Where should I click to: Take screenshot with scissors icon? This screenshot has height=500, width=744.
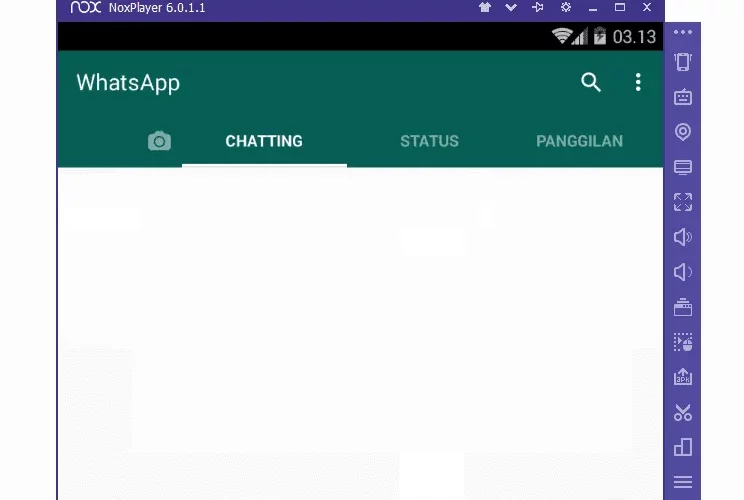[683, 412]
